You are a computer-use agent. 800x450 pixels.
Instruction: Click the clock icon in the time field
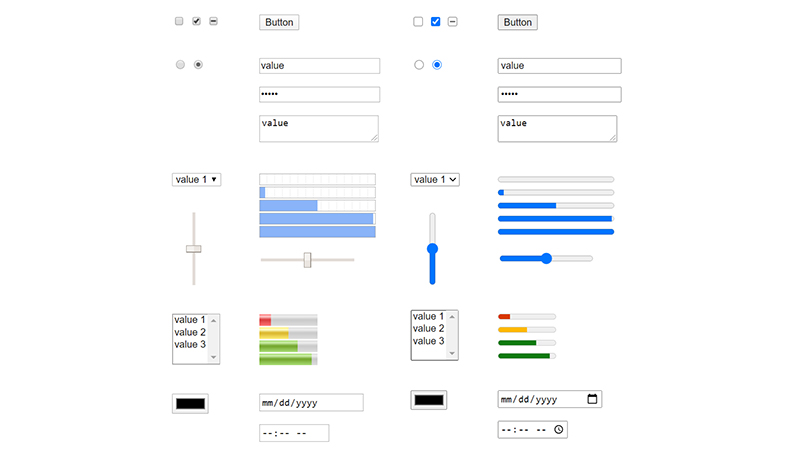click(x=559, y=429)
